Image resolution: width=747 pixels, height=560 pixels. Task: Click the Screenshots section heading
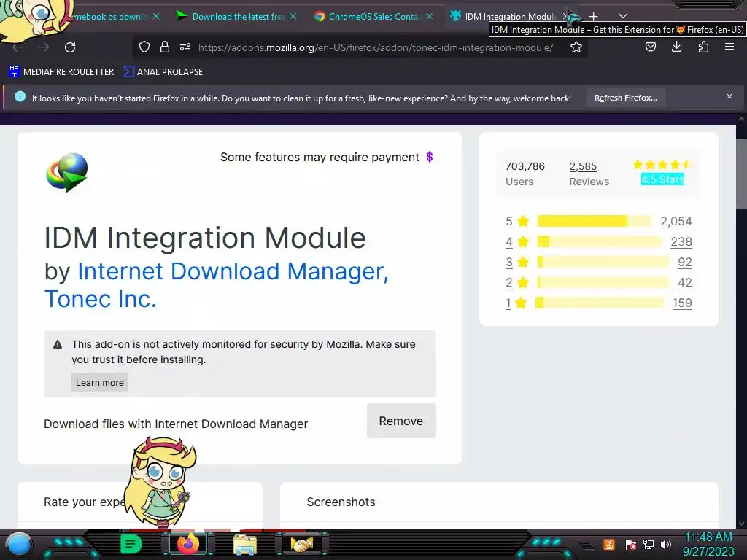341,502
